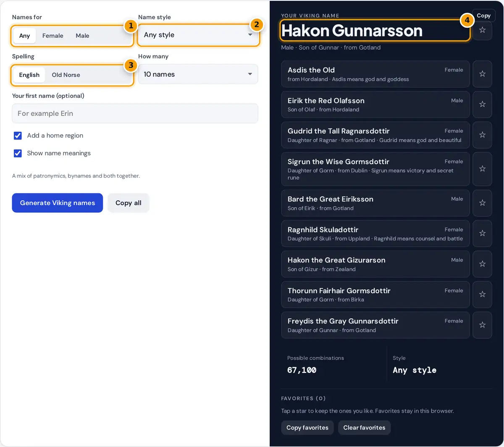This screenshot has height=447, width=504.
Task: Select the Eirik the Red Olafsson card
Action: coord(375,105)
